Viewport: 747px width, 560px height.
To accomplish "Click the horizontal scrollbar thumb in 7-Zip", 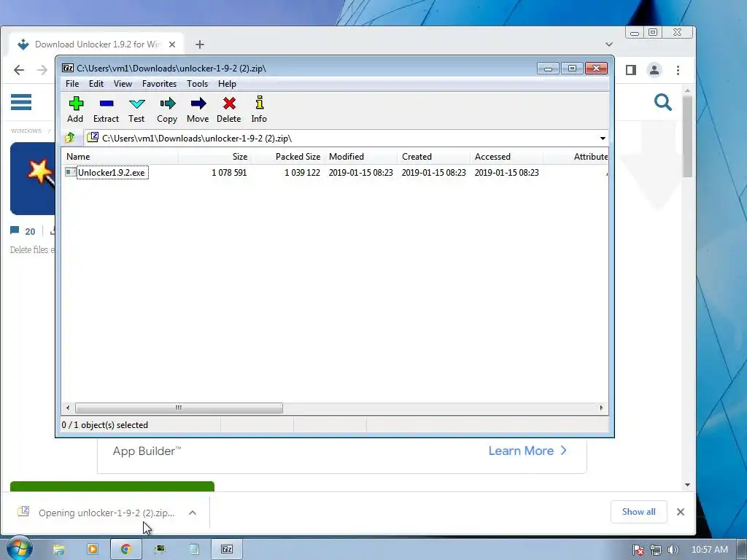I will [x=179, y=408].
